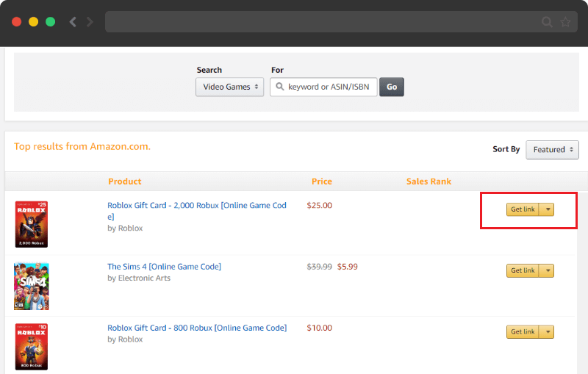Screen dimensions: 588x374
Task: Click the browser back arrow
Action: click(73, 22)
